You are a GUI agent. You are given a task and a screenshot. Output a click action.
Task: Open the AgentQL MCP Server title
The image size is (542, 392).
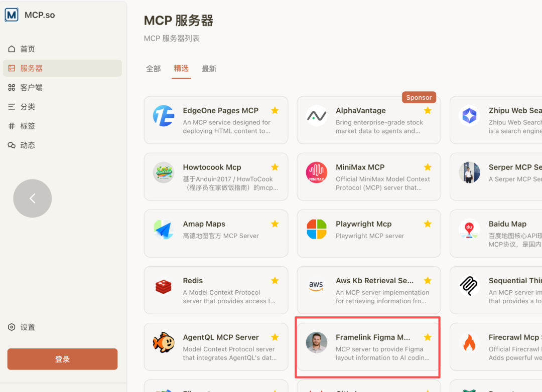click(x=221, y=337)
